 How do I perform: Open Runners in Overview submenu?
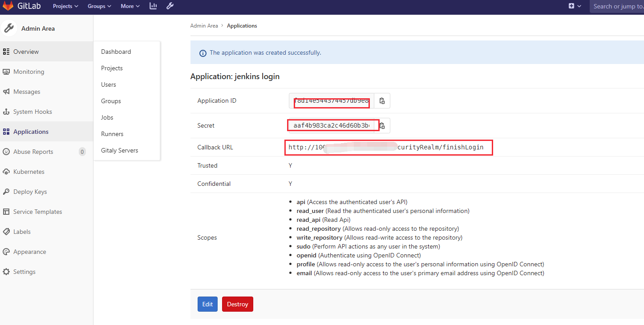point(112,134)
